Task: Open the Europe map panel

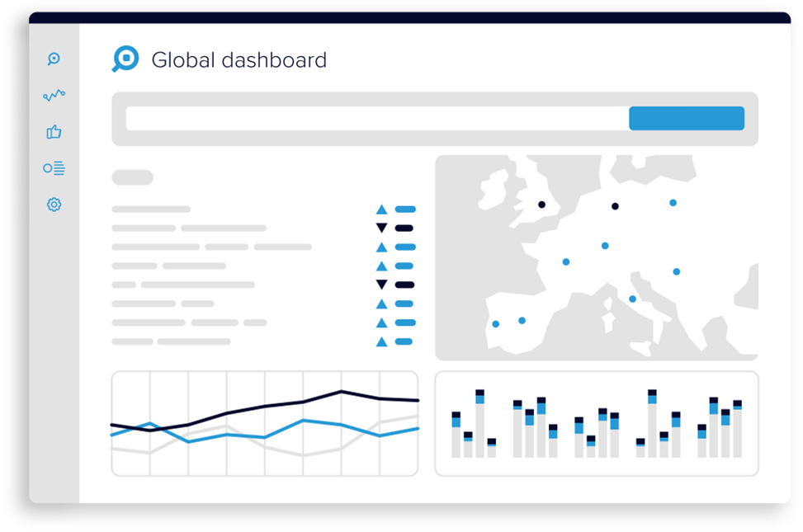Action: click(597, 258)
